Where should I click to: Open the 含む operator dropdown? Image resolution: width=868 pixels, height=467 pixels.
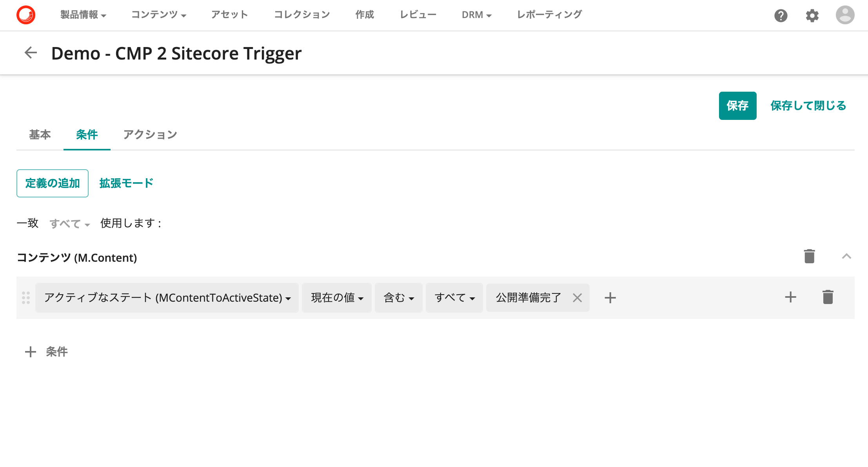(399, 298)
